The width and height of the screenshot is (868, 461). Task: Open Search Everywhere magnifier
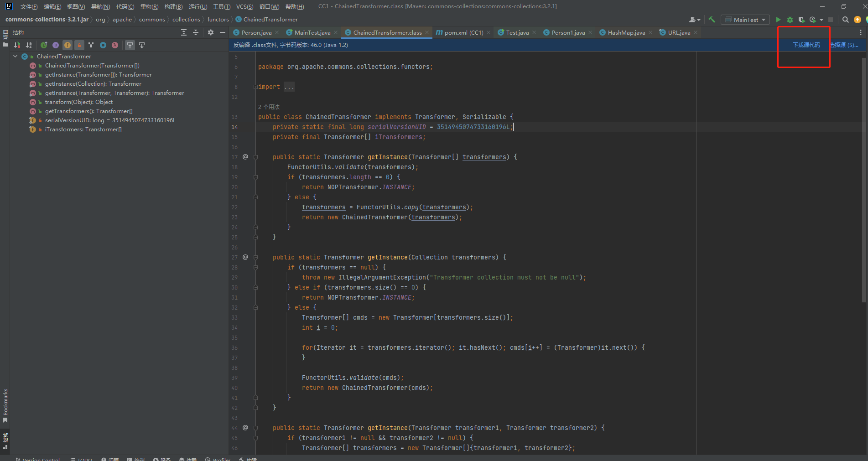point(846,20)
